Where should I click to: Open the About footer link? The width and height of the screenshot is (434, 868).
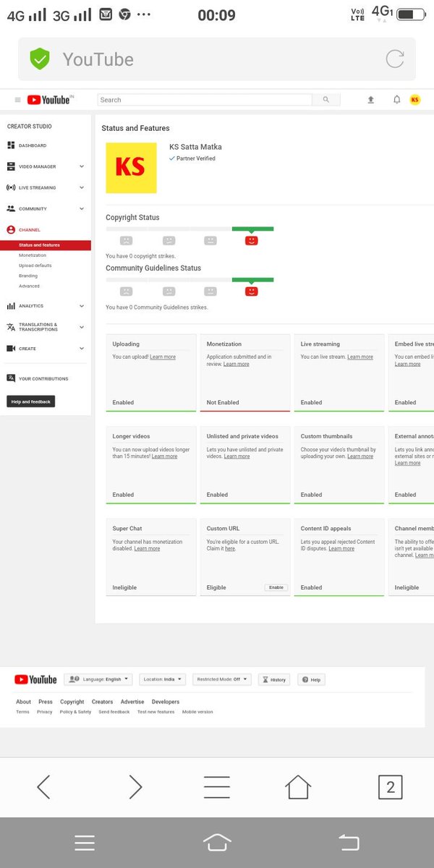pos(24,702)
